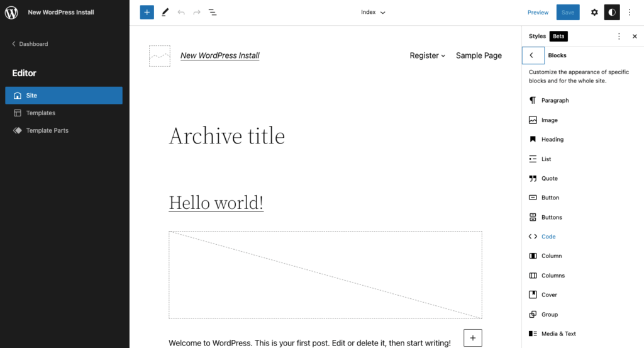Image resolution: width=644 pixels, height=348 pixels.
Task: Click the Undo arrow icon
Action: pyautogui.click(x=181, y=13)
